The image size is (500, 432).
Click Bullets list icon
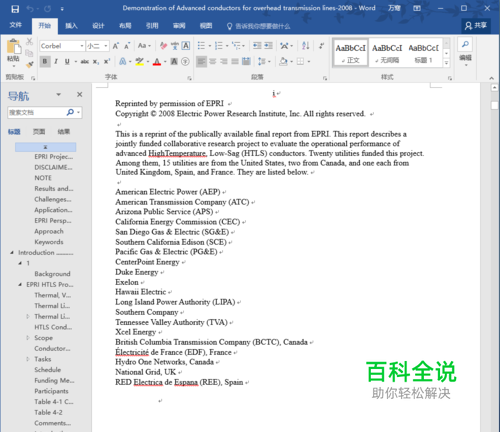point(201,46)
